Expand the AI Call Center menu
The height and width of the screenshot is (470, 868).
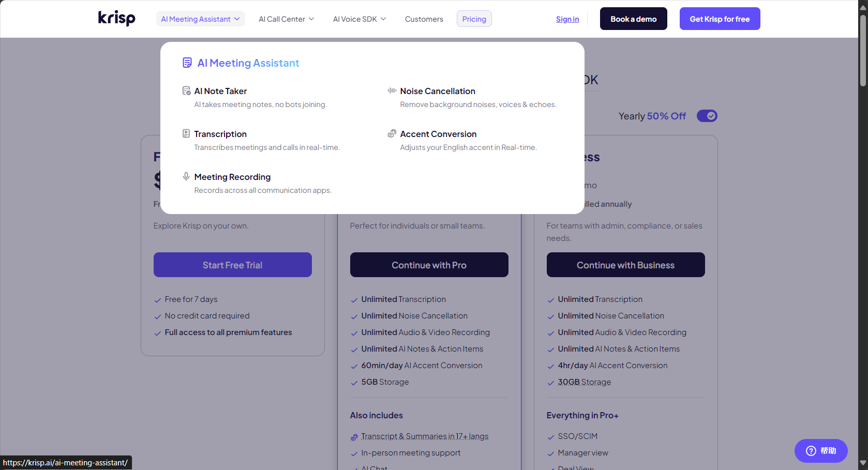pyautogui.click(x=286, y=19)
